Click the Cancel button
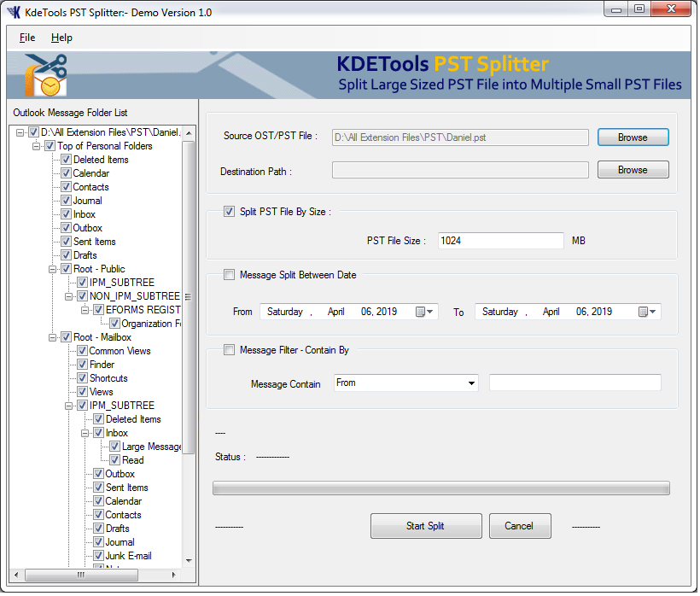This screenshot has height=596, width=700. pyautogui.click(x=518, y=526)
